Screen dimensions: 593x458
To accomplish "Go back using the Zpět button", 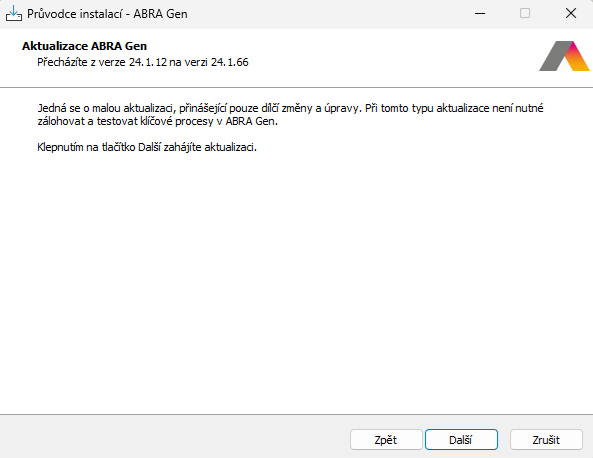I will pos(386,439).
